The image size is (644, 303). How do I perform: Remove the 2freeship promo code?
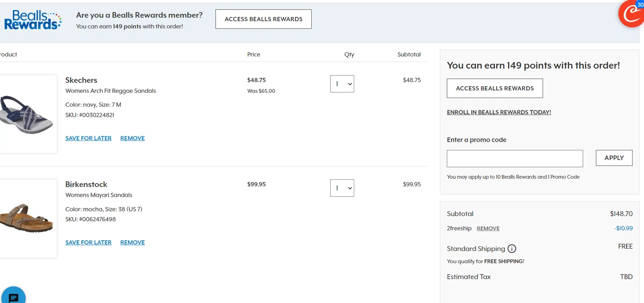tap(488, 229)
